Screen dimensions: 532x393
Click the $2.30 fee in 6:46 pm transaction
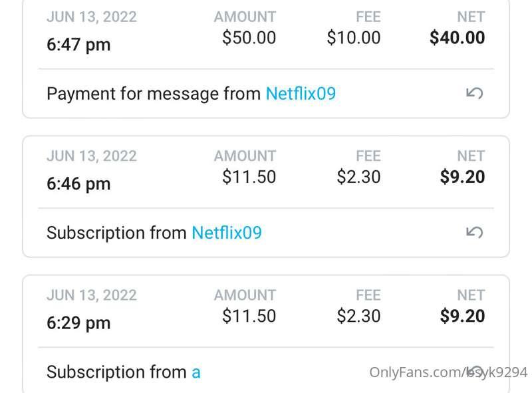point(358,177)
